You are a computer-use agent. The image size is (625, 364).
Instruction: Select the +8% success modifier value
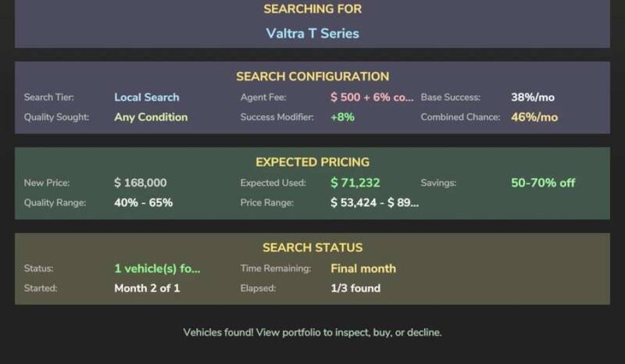343,117
